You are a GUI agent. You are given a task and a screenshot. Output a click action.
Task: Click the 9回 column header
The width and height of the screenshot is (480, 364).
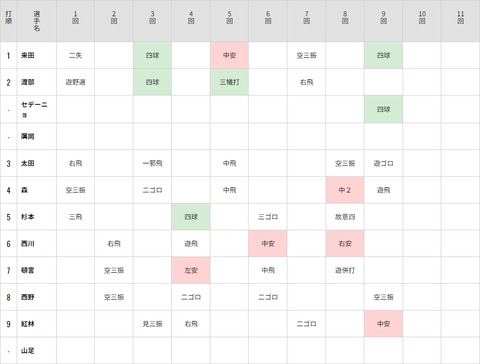pos(383,21)
